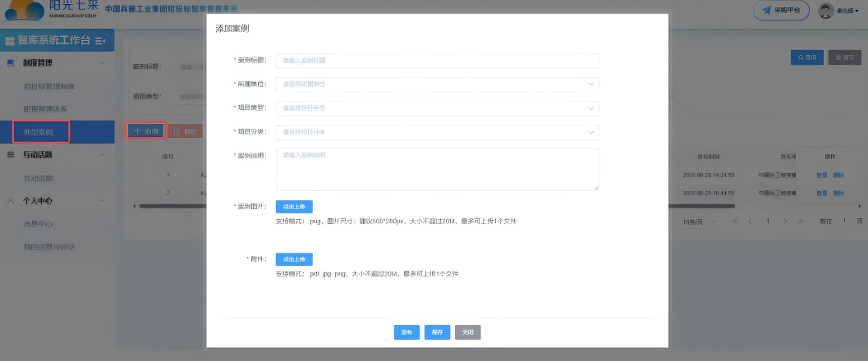Click the user avatar icon in header
The width and height of the screenshot is (868, 361).
click(x=826, y=10)
